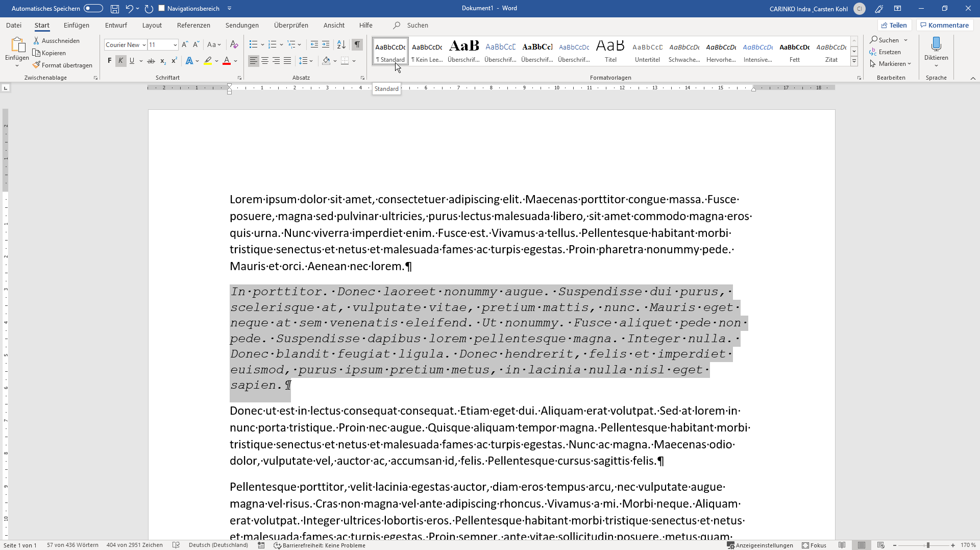This screenshot has width=980, height=550.
Task: Open bullet list dropdown arrow
Action: click(262, 44)
